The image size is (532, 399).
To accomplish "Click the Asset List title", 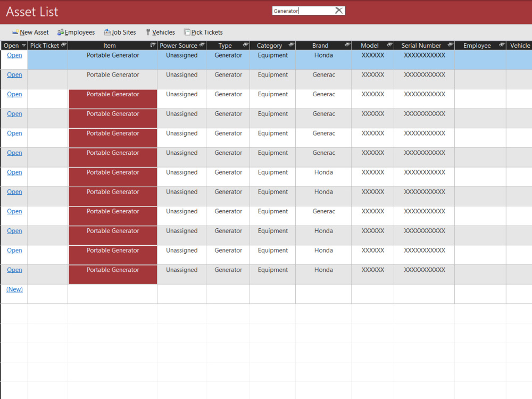I will point(32,12).
